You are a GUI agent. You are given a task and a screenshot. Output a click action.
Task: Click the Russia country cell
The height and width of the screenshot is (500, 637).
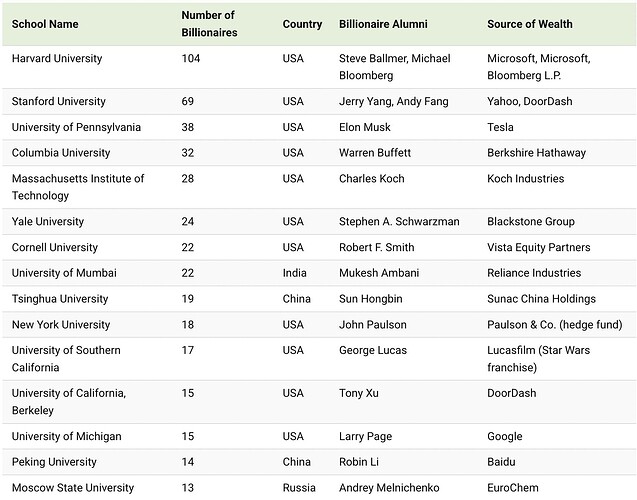(x=299, y=488)
